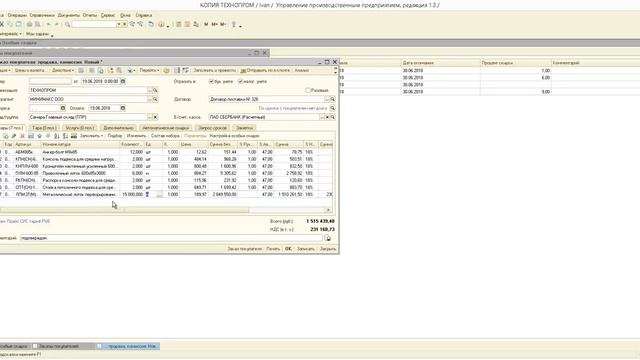Image resolution: width=640 pixels, height=360 pixels.
Task: Click sort ascending icon in goods toolbar
Action: click(x=57, y=136)
